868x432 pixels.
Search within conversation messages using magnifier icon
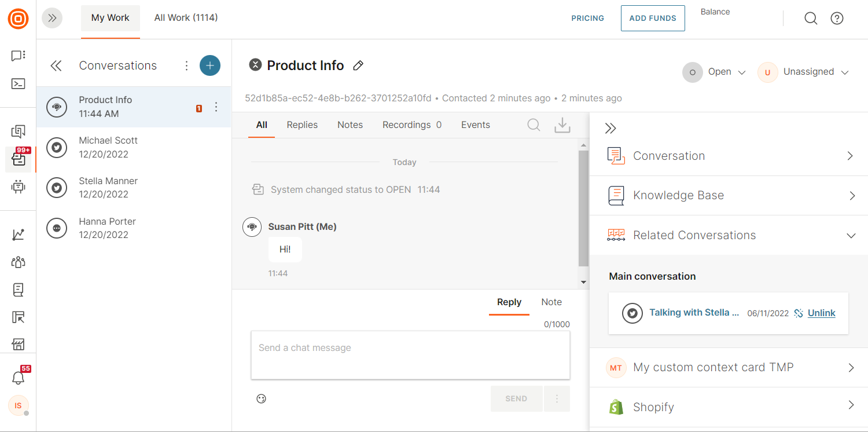[534, 125]
